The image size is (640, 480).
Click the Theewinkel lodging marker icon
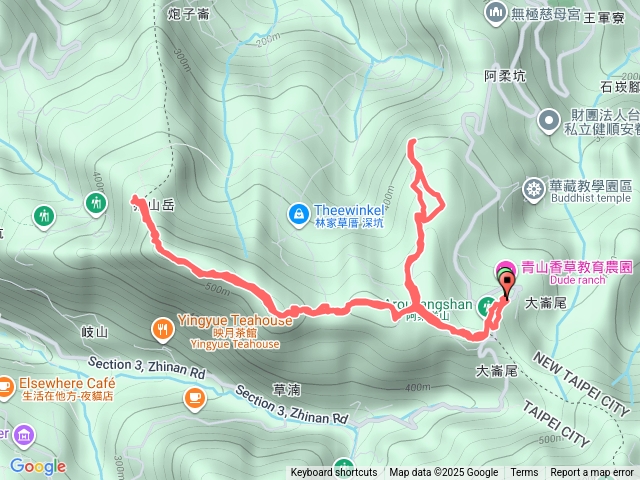click(299, 215)
